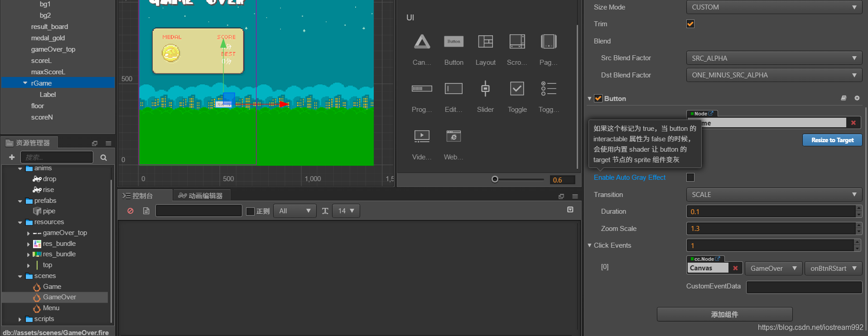Adjust the UI panel zoom slider handle
This screenshot has width=868, height=336.
(495, 179)
